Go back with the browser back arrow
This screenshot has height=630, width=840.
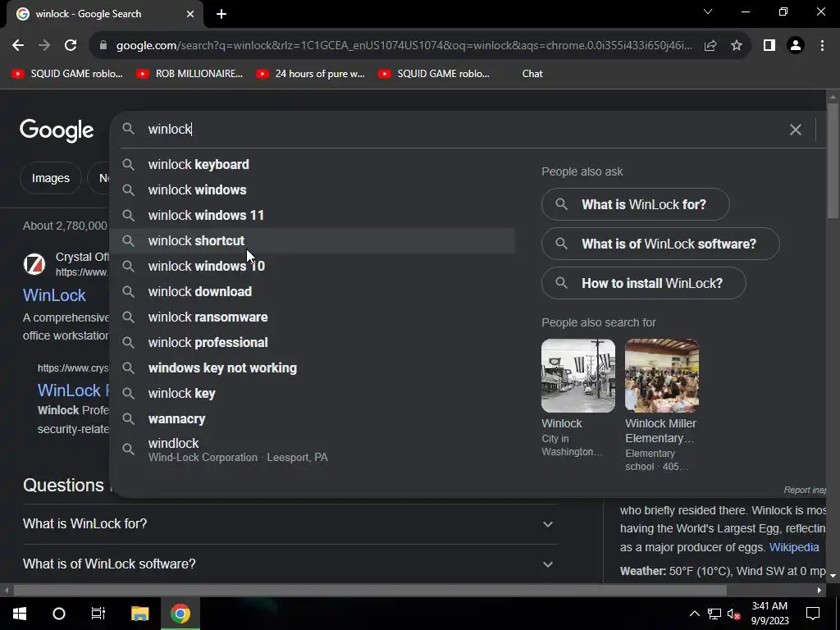pyautogui.click(x=18, y=46)
